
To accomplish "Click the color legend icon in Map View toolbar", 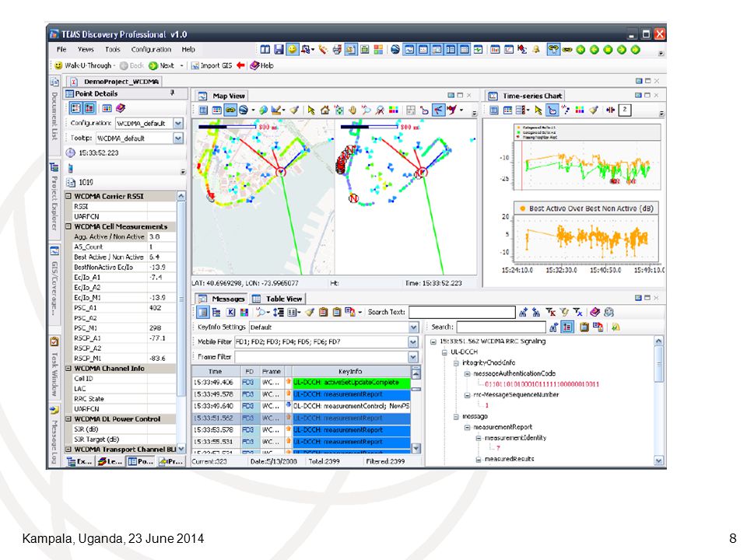I will (394, 110).
